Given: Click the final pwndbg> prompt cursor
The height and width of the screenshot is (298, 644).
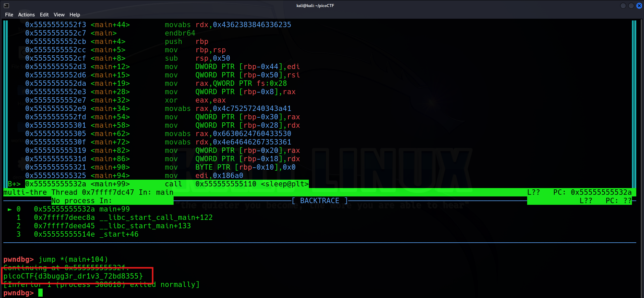Looking at the screenshot, I should [40, 293].
